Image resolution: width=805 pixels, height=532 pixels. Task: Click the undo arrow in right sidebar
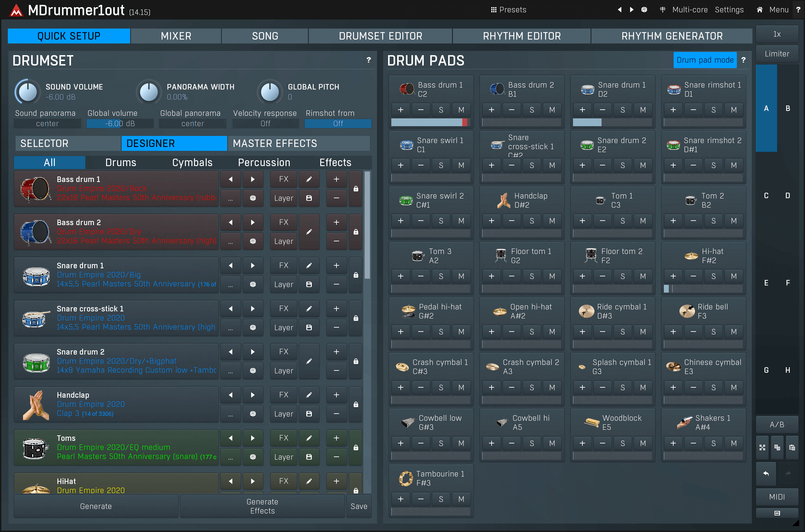pyautogui.click(x=766, y=473)
